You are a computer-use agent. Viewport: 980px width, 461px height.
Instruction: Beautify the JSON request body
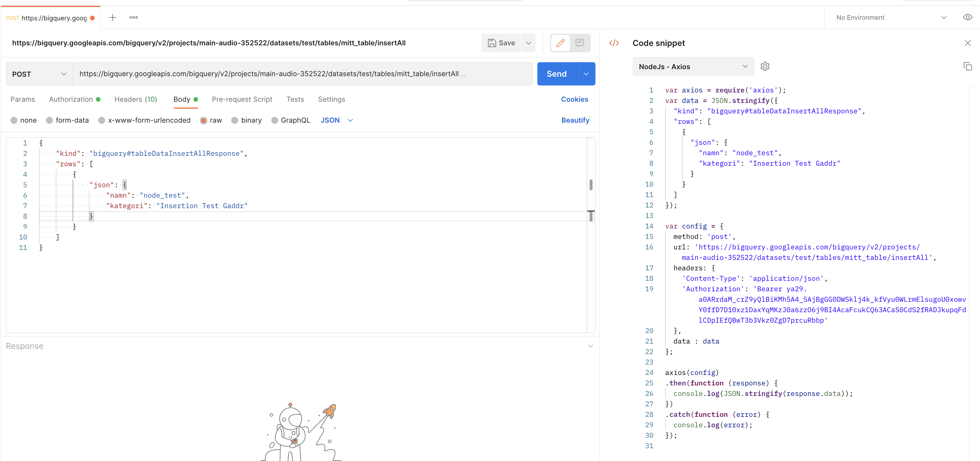click(575, 120)
